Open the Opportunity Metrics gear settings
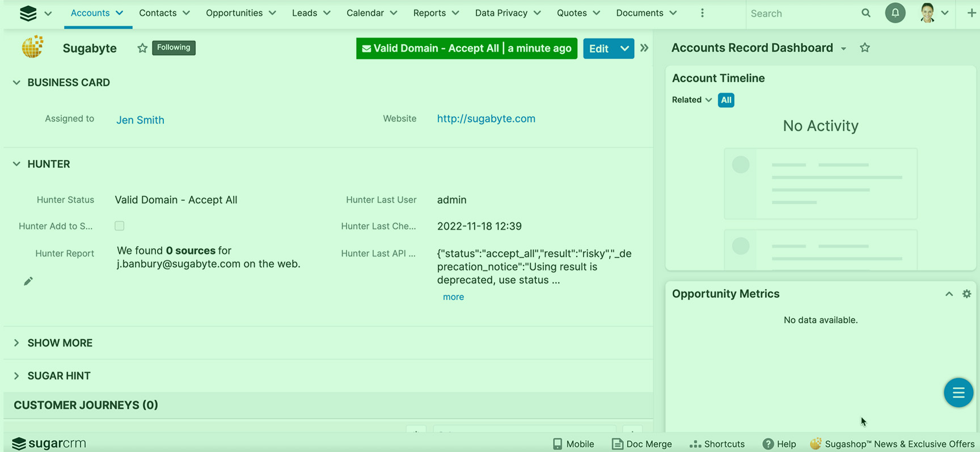This screenshot has height=452, width=980. coord(966,294)
